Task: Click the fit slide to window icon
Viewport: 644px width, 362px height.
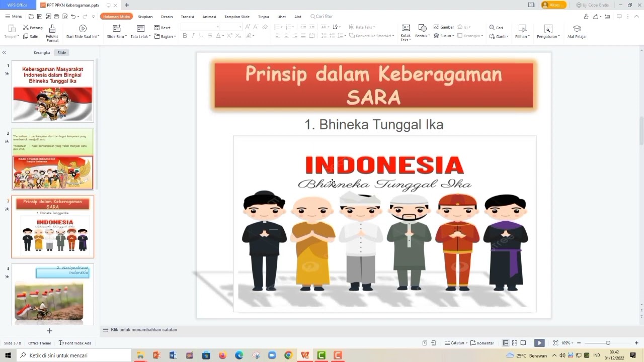Action: tap(555, 343)
